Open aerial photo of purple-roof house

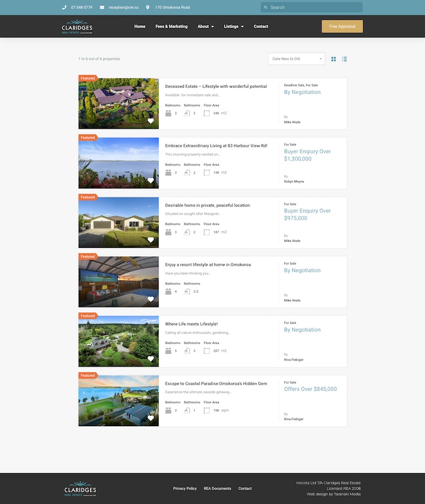[119, 103]
